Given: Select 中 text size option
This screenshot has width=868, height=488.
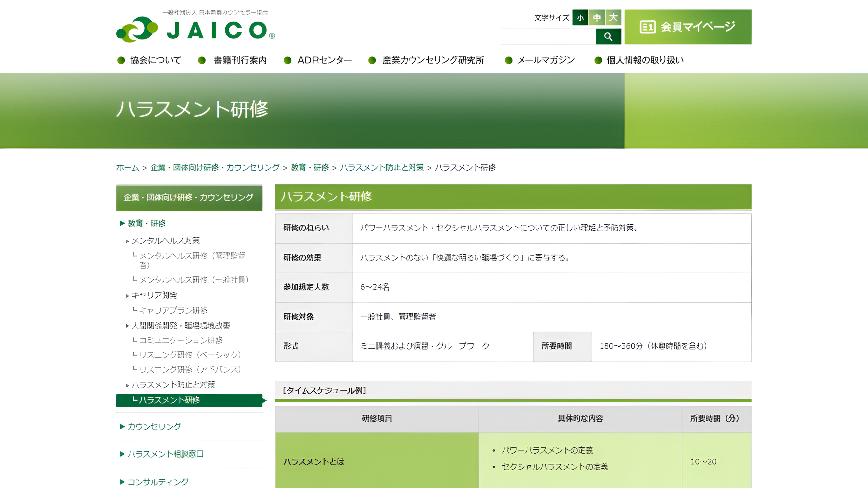Looking at the screenshot, I should [597, 18].
